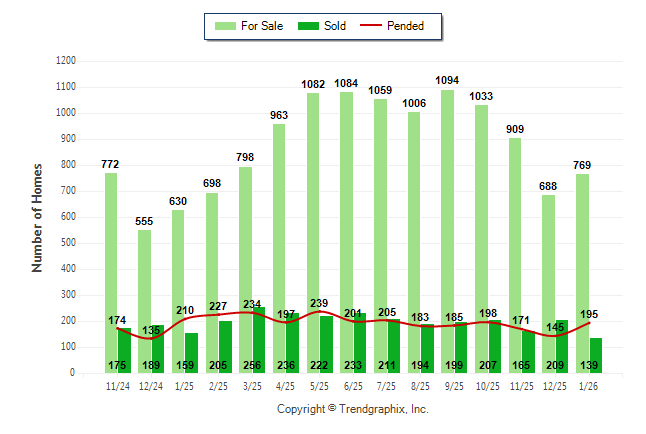Click the 1200 y-axis tick label
The height and width of the screenshot is (434, 646).
66,61
